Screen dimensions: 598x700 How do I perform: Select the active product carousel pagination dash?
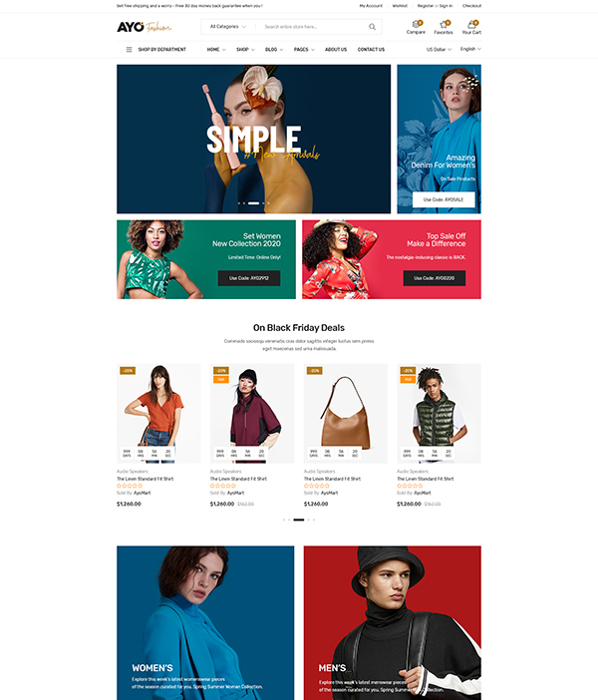point(299,520)
